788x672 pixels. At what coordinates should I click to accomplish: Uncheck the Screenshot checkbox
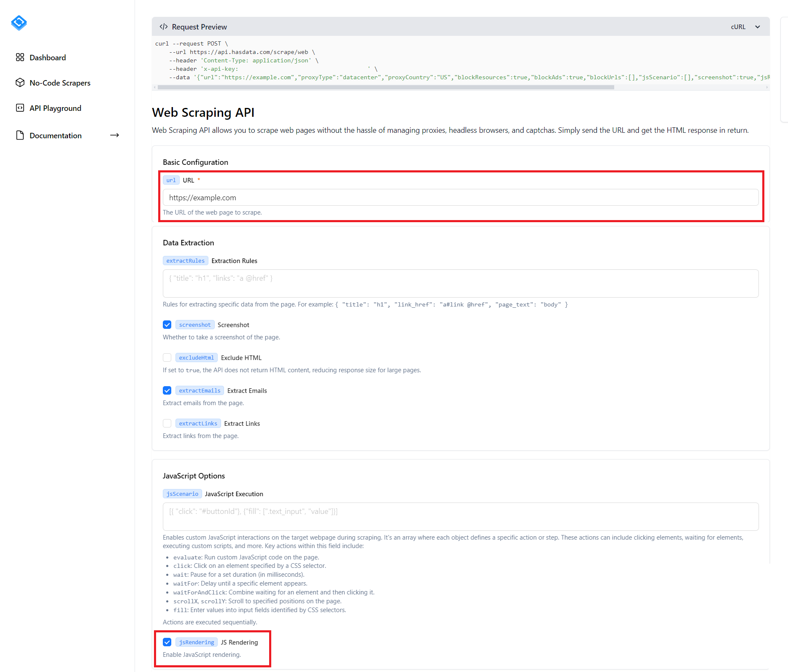click(167, 325)
